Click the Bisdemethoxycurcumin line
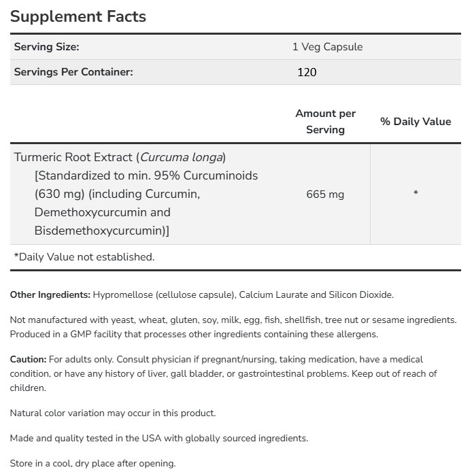Viewport: 472px width, 476px height. tap(101, 231)
